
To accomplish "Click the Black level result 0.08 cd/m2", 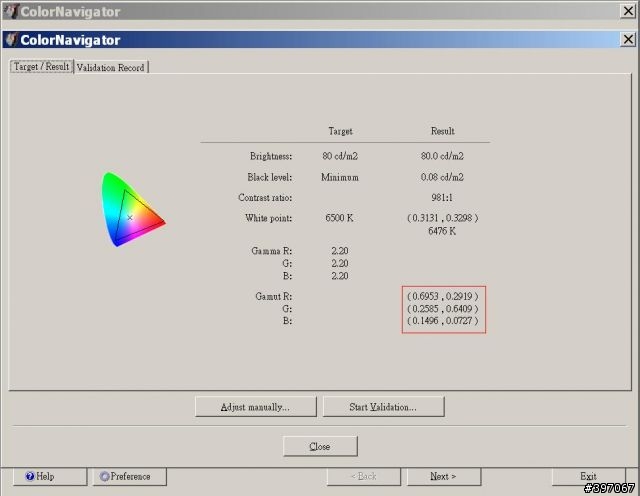I will [x=442, y=177].
